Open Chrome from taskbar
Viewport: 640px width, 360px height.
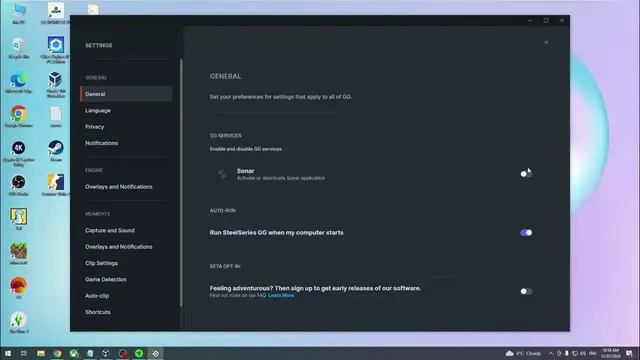[x=57, y=353]
